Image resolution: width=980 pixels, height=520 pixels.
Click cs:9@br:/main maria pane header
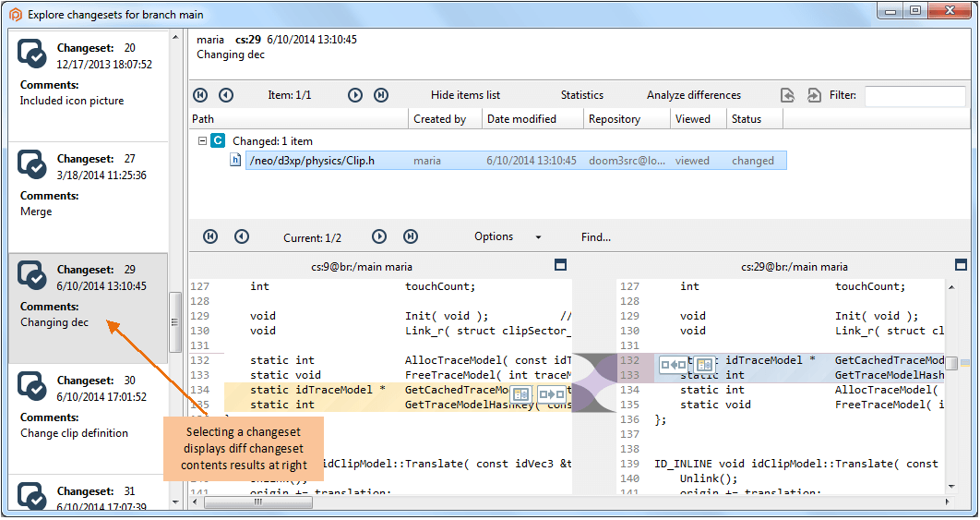tap(362, 267)
